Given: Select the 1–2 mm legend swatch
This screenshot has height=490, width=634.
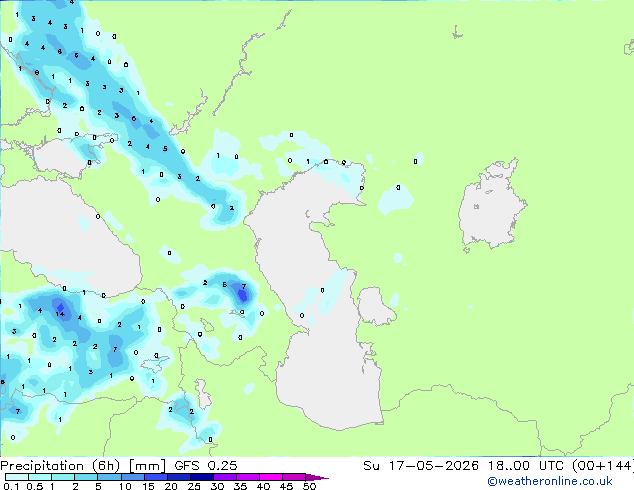Looking at the screenshot, I should pyautogui.click(x=63, y=477).
